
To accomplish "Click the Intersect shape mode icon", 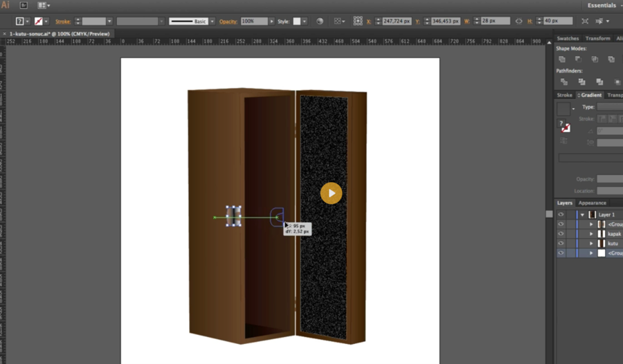I will 595,60.
